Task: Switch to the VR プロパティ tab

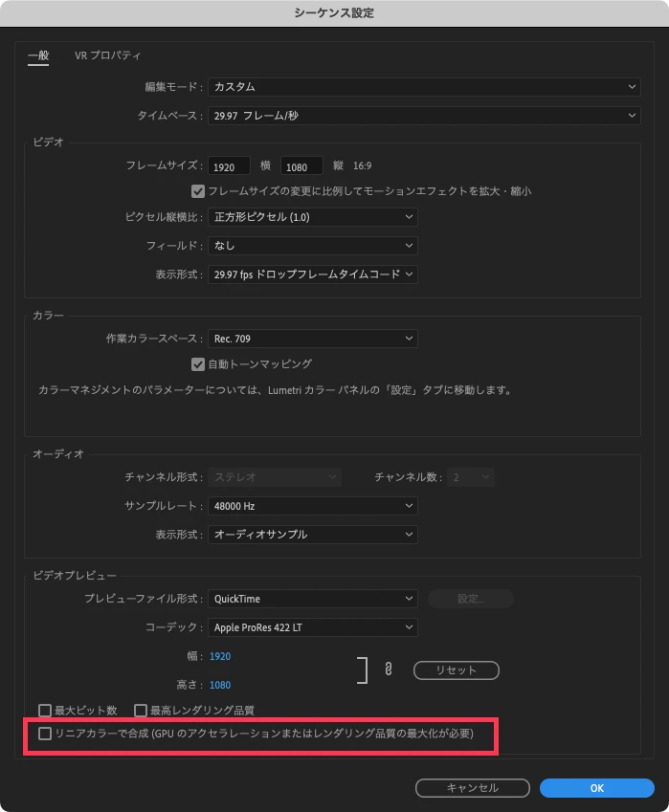Action: (108, 55)
